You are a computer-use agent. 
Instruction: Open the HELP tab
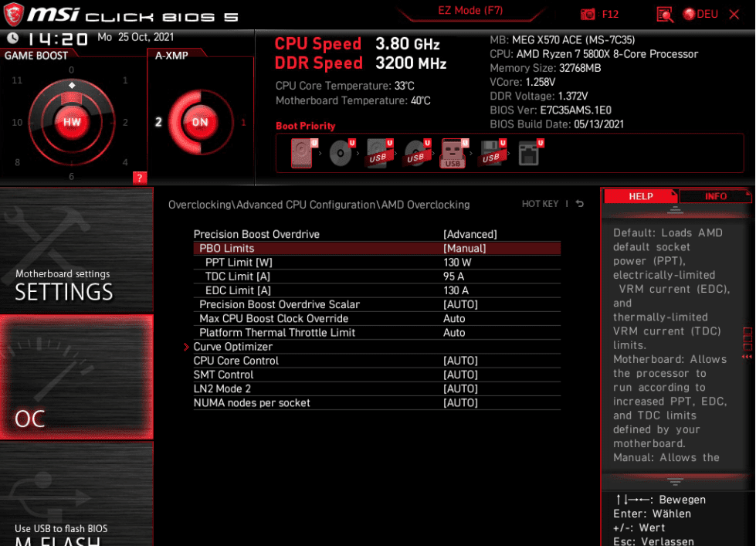[x=640, y=196]
